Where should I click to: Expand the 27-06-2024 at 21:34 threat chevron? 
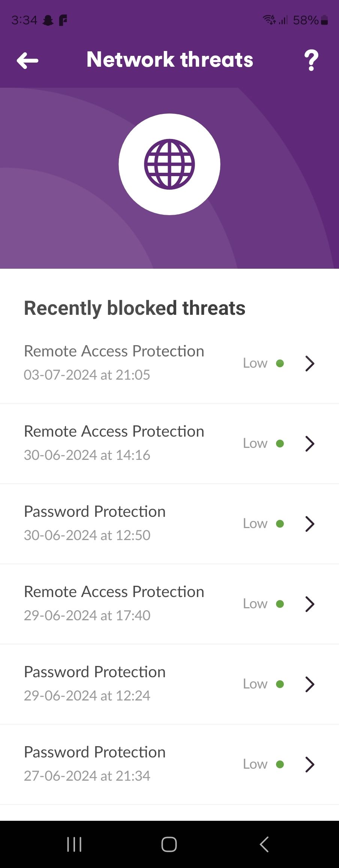310,764
